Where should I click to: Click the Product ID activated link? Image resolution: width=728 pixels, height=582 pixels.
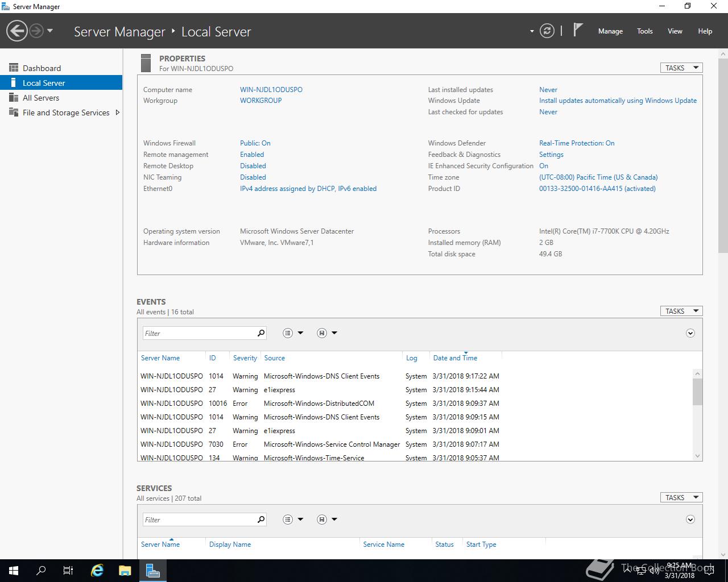point(597,189)
